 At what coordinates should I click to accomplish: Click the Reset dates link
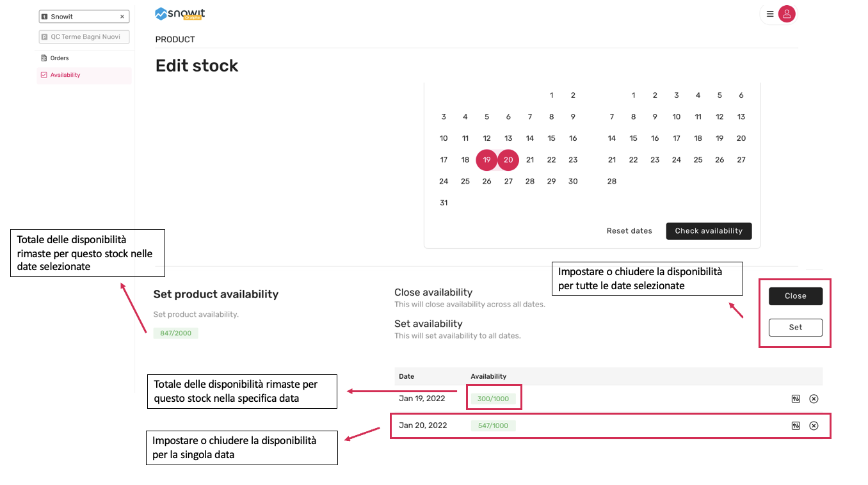[629, 231]
